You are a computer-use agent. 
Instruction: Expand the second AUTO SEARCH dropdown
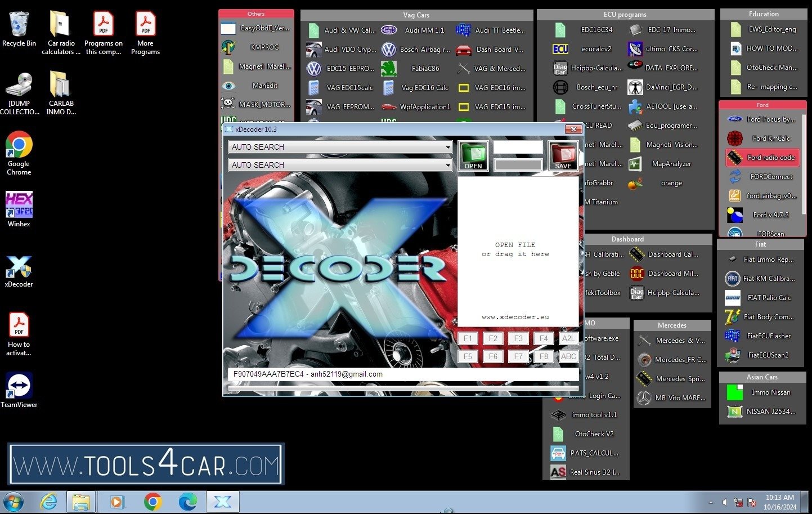448,165
